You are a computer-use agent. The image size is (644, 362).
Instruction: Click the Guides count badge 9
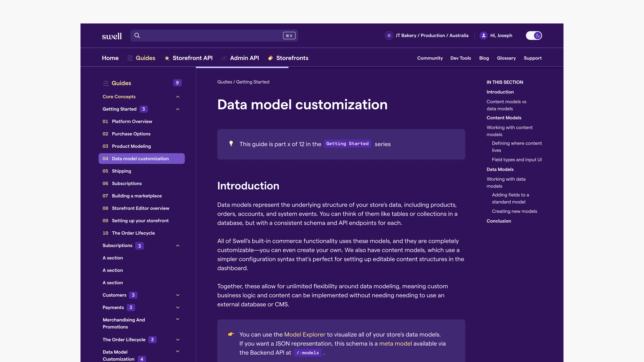[177, 83]
